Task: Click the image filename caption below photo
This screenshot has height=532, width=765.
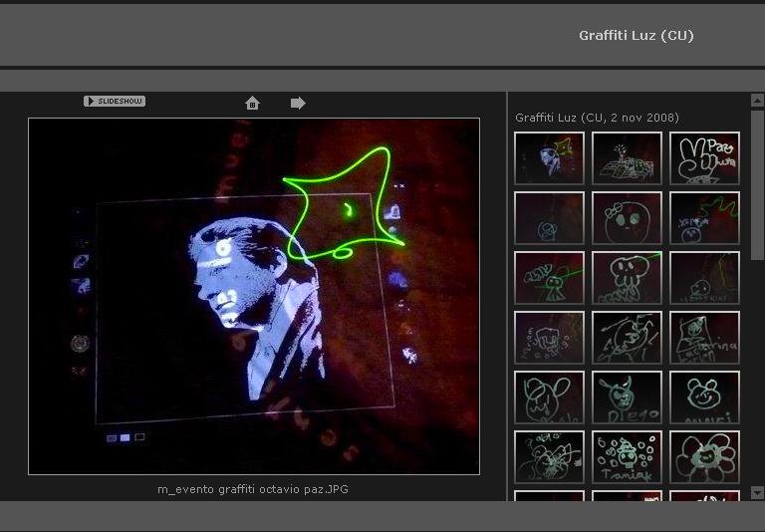Action: 253,489
